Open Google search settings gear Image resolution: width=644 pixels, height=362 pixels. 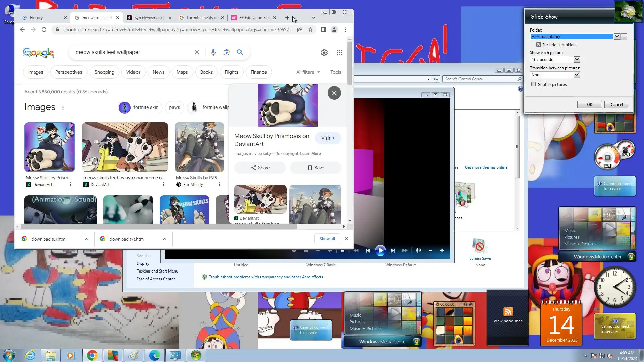[324, 53]
